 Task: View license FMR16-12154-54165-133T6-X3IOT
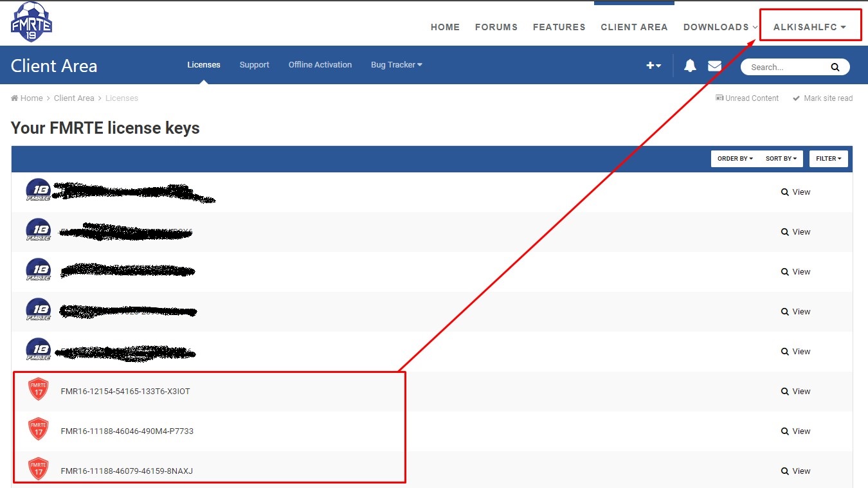pos(795,392)
